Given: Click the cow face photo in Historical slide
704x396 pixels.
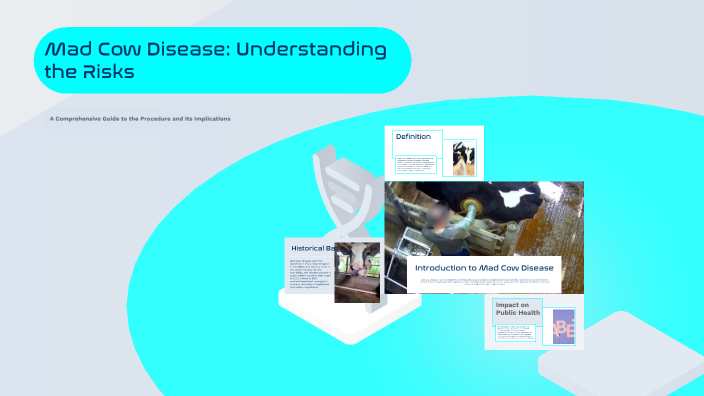Looking at the screenshot, I should [357, 273].
